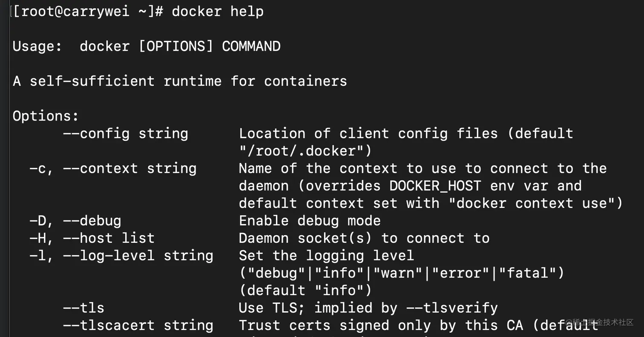
Task: Click the root@carrywei shell prompt
Action: coord(88,12)
